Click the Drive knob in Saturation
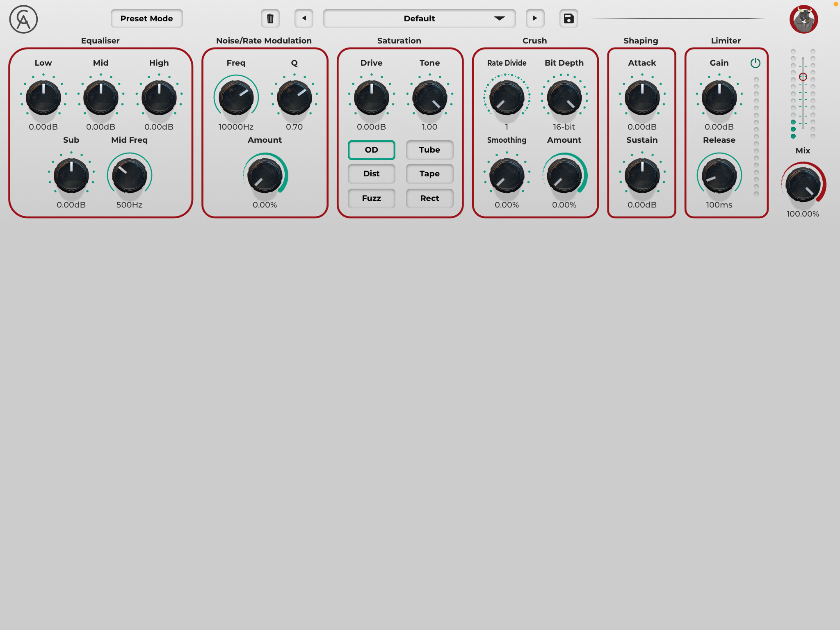 pyautogui.click(x=371, y=98)
